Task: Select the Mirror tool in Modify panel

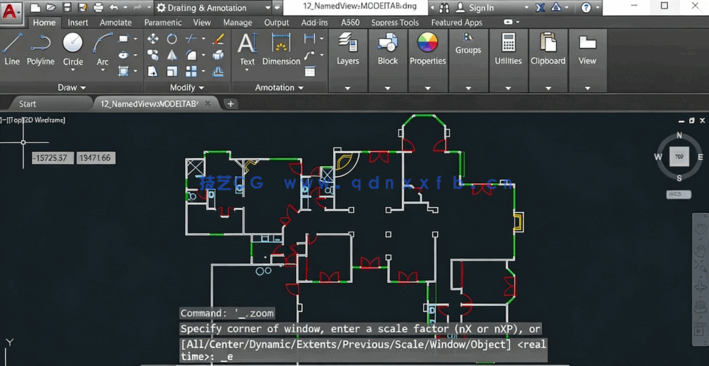Action: (172, 55)
